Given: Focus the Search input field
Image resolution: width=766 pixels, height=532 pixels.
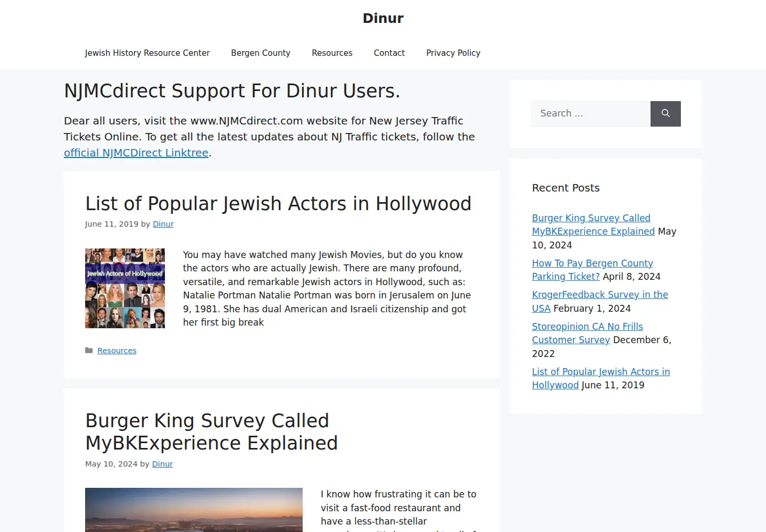Looking at the screenshot, I should pyautogui.click(x=591, y=114).
